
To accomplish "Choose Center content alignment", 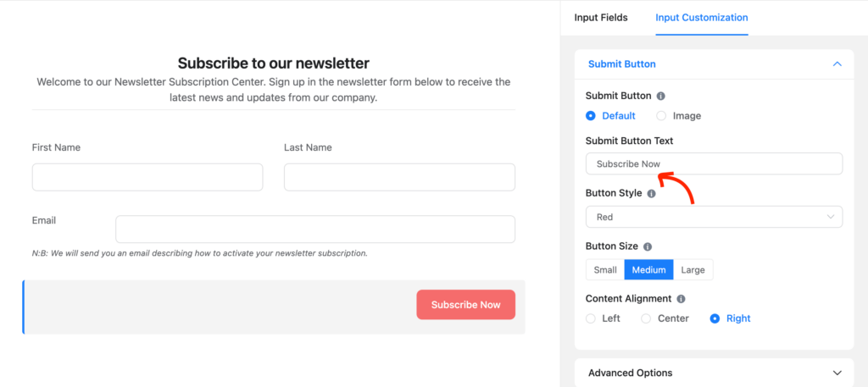I will (645, 318).
